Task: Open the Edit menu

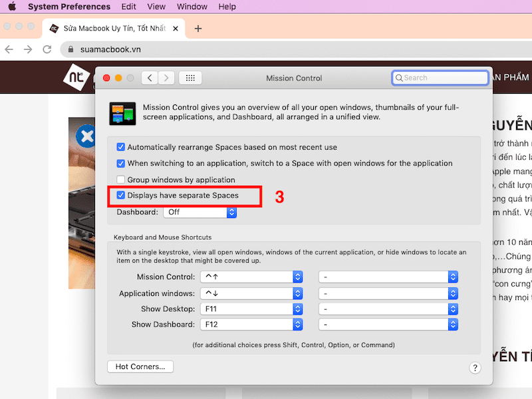Action: pos(128,7)
